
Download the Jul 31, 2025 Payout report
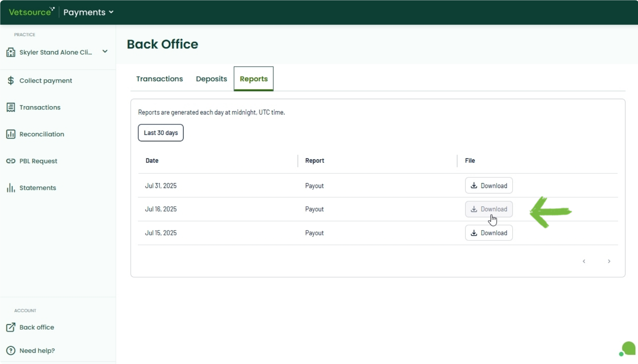488,186
